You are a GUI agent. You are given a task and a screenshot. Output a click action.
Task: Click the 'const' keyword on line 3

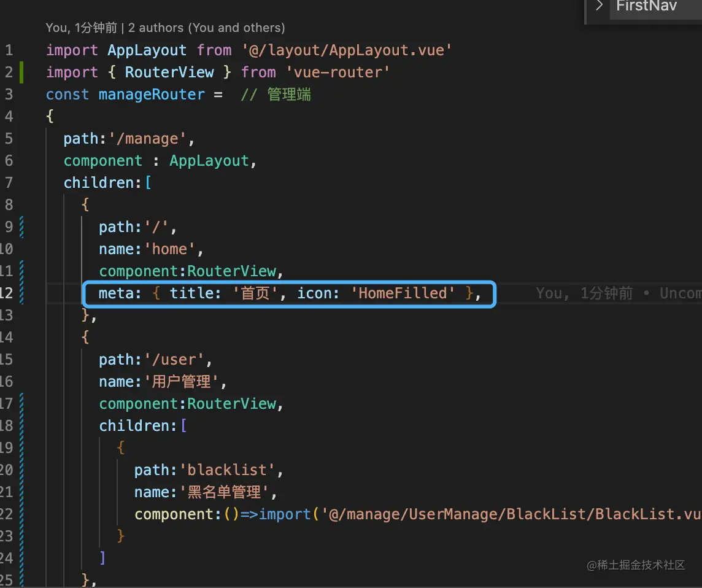(x=67, y=95)
